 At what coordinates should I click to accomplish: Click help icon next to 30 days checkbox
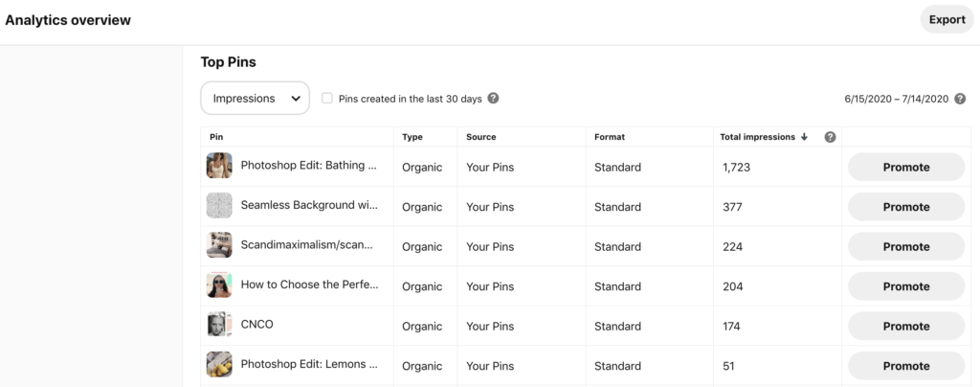click(493, 99)
